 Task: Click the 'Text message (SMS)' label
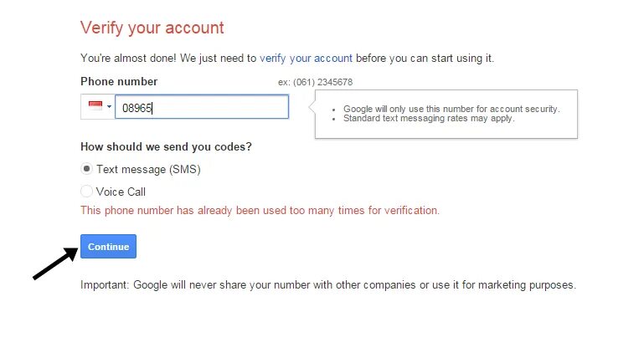(x=148, y=169)
